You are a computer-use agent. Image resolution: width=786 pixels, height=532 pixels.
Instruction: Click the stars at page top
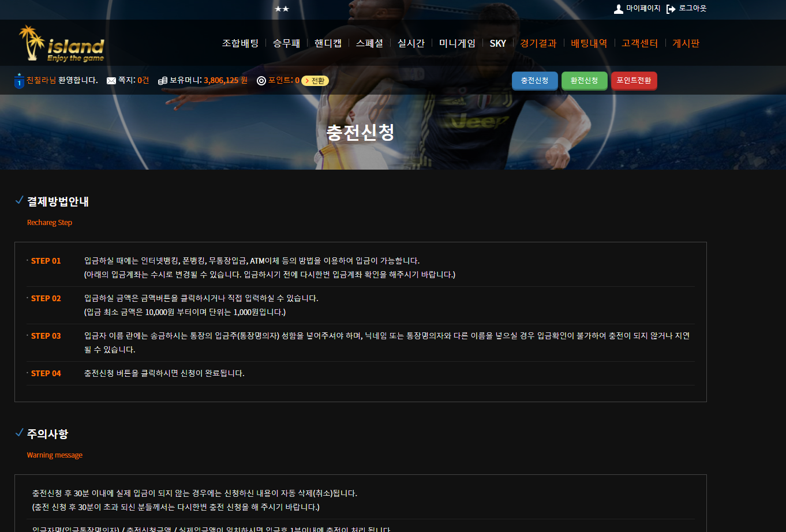pyautogui.click(x=282, y=9)
